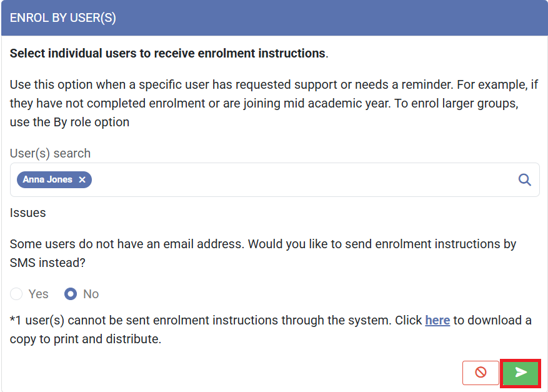Open the download link for printable instructions
The image size is (548, 392).
437,320
